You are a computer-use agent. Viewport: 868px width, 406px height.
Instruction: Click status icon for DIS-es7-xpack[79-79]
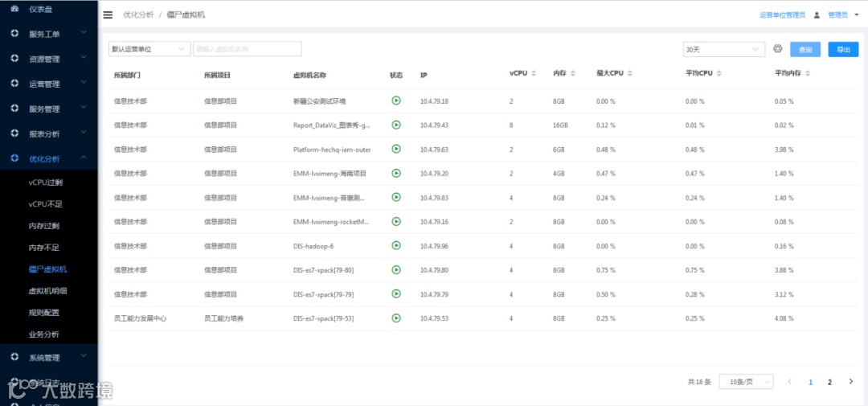pos(395,293)
